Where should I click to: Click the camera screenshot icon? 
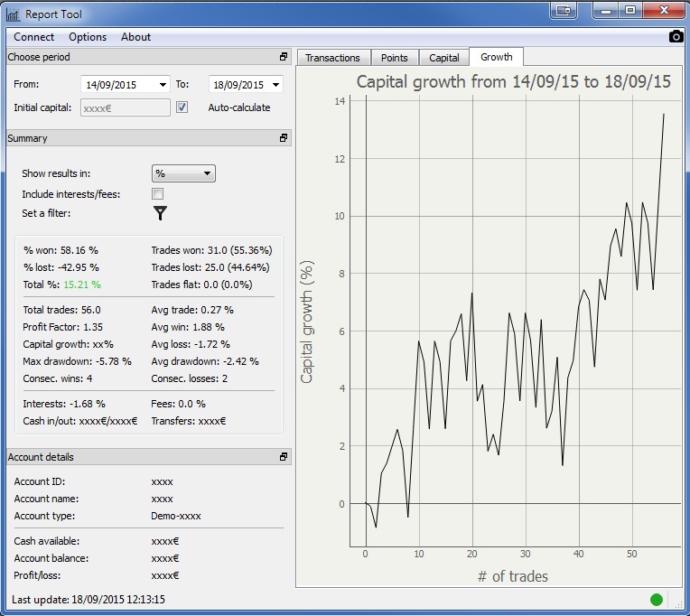click(x=676, y=37)
